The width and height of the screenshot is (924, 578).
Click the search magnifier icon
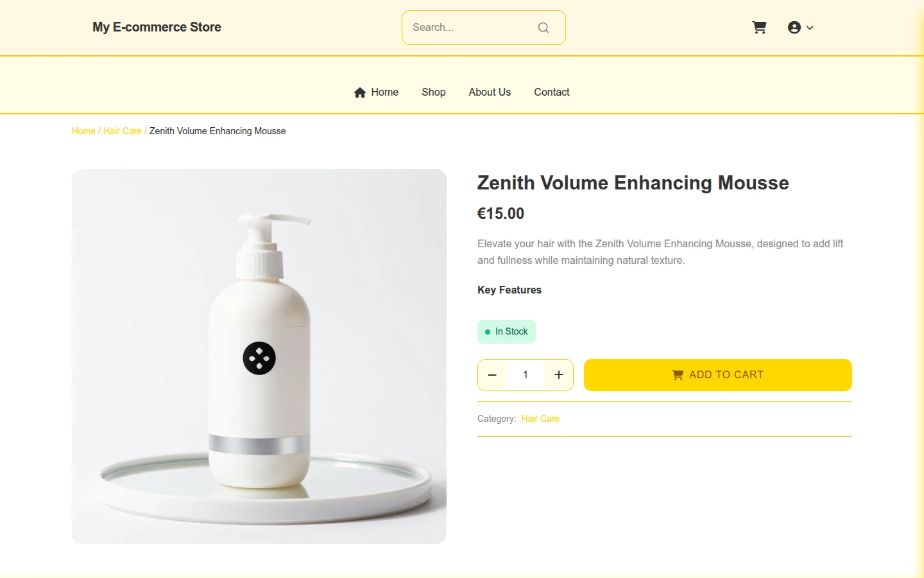click(543, 28)
